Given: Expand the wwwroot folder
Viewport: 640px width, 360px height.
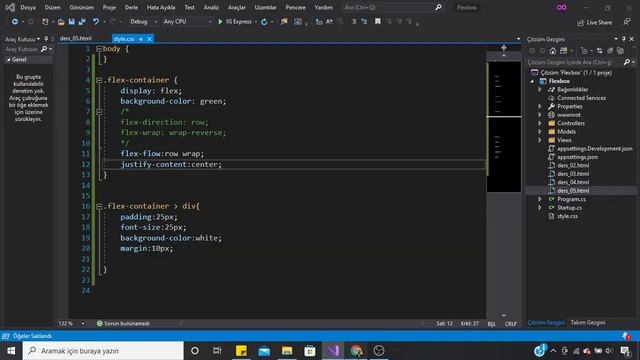Looking at the screenshot, I should 540,115.
